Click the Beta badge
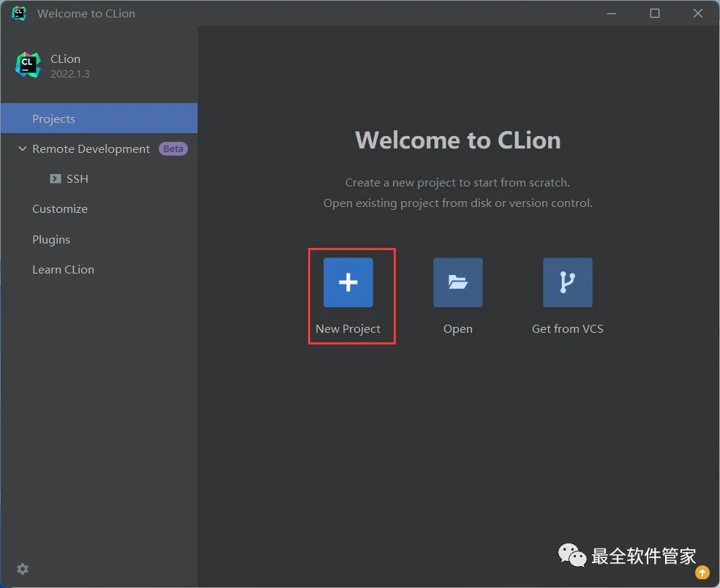Image resolution: width=720 pixels, height=588 pixels. click(x=173, y=148)
